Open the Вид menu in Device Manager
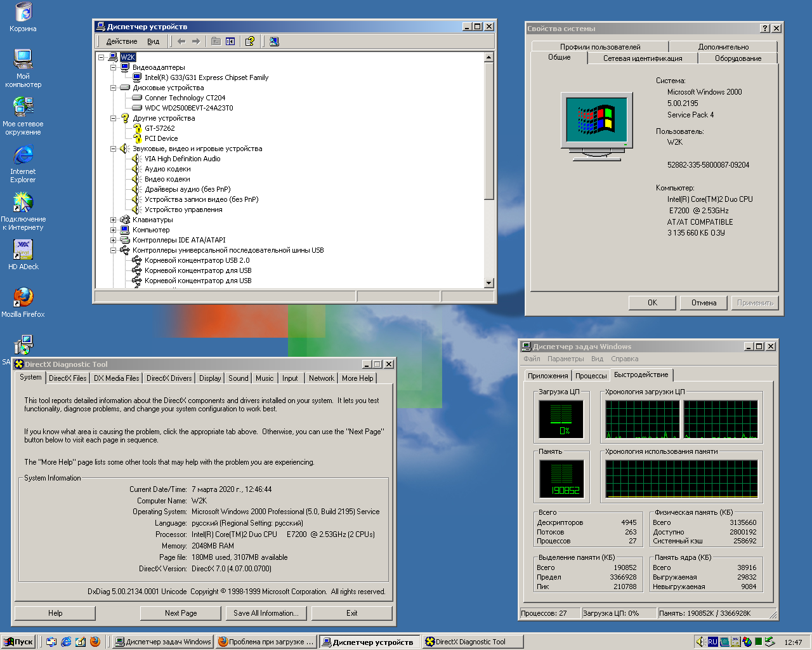Viewport: 812px width, 650px height. (x=154, y=41)
